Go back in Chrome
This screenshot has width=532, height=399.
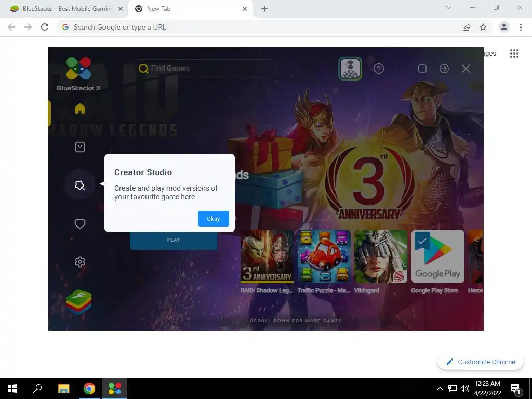point(11,27)
